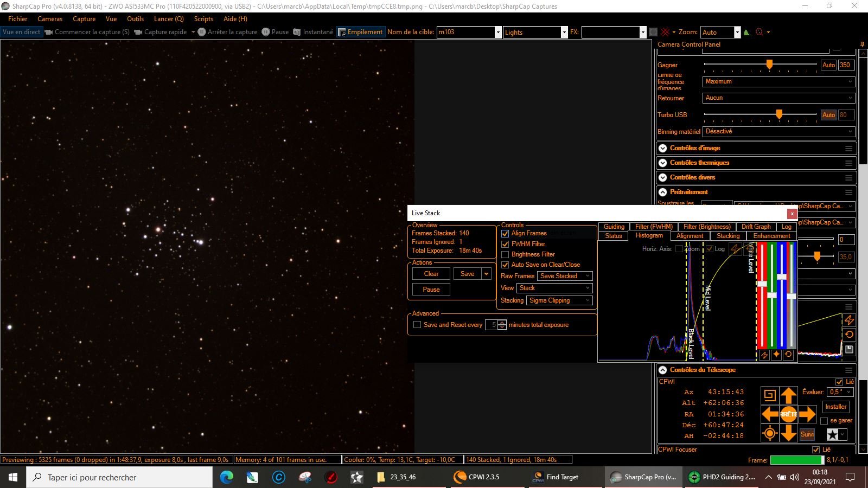Open the Outils menu
Screen dimensions: 868x488
tap(136, 19)
